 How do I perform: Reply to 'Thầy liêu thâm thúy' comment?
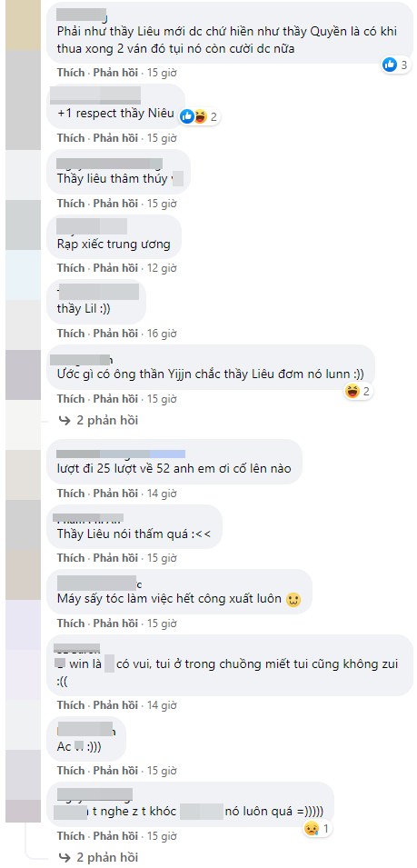(115, 204)
